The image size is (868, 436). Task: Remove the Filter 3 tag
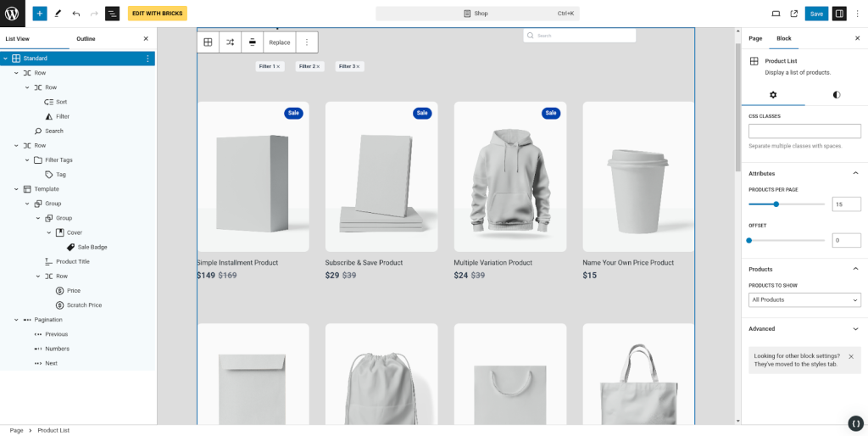[358, 66]
